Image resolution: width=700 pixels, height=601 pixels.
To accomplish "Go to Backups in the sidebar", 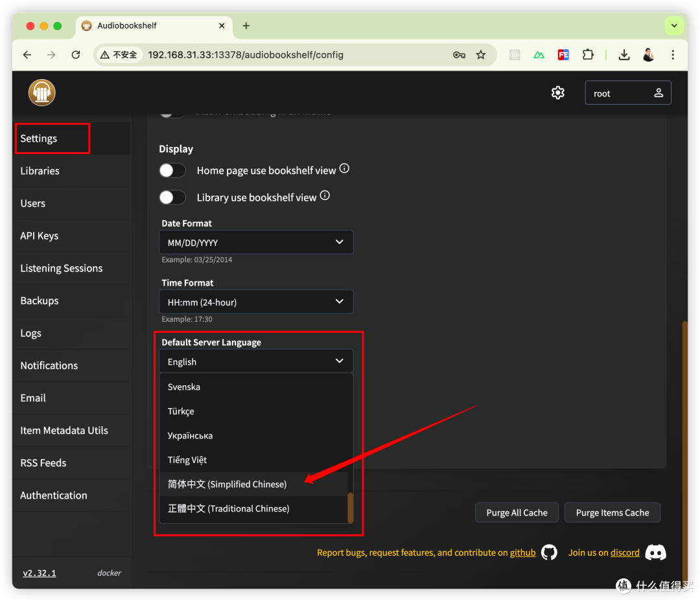I will coord(40,300).
